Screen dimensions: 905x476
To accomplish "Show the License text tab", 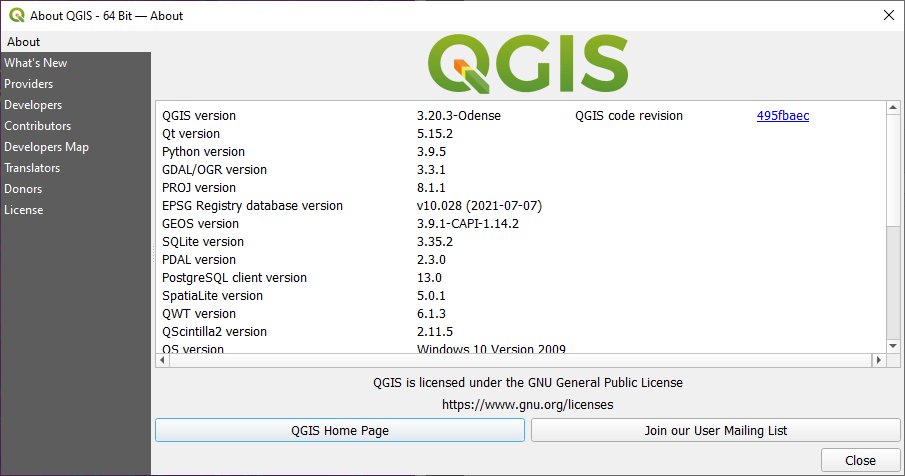I will (x=24, y=210).
